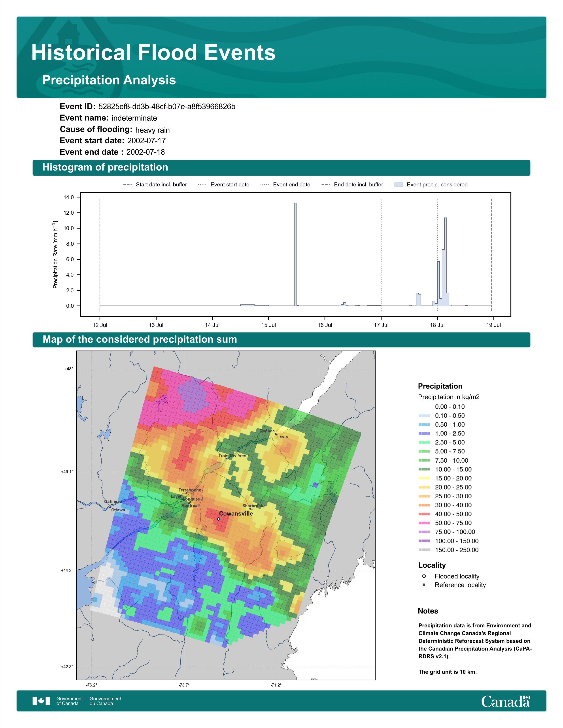
Task: Click the Trois-Rivières locality dot
Action: coord(227,459)
